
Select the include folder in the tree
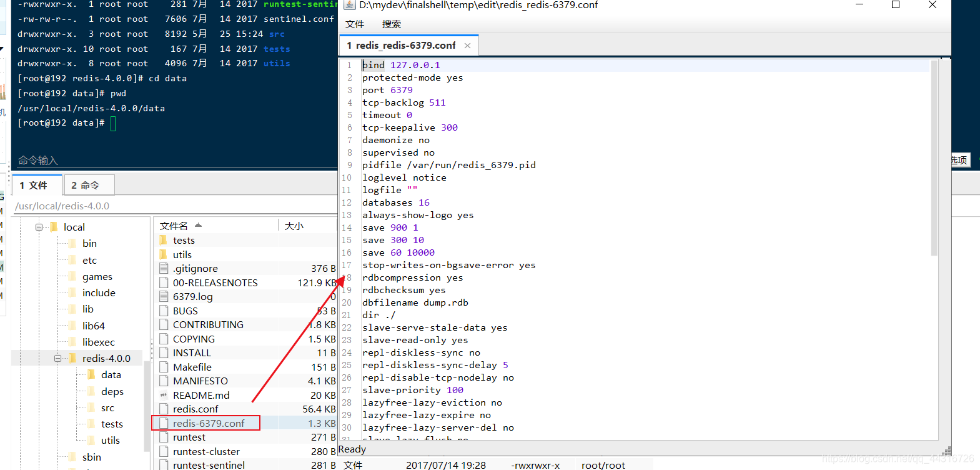(99, 292)
